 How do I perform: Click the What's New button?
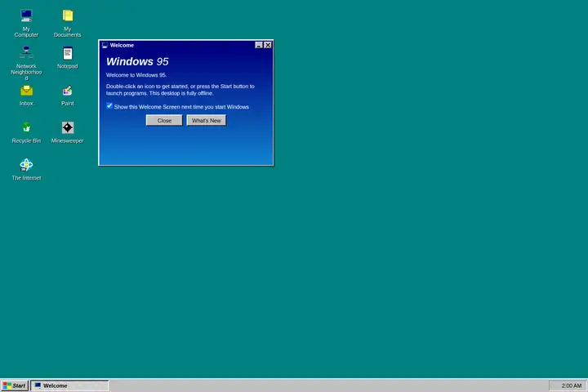[x=207, y=120]
